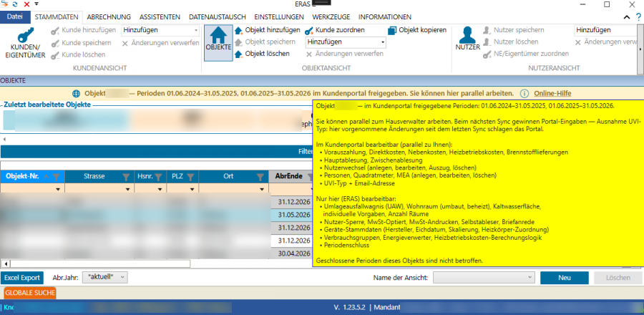
Task: Click Änderungen verwerfen in Objektansicht group
Action: coord(345,54)
